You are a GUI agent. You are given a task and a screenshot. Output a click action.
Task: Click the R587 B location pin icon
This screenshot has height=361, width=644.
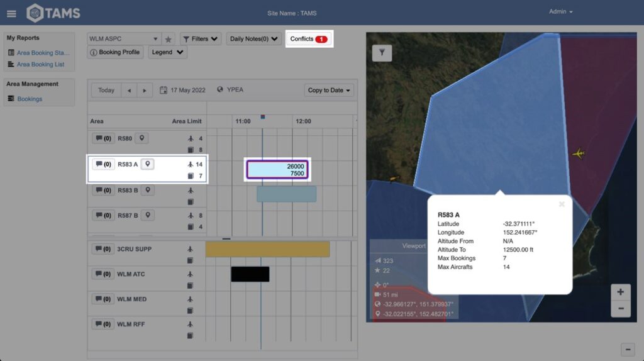[148, 215]
